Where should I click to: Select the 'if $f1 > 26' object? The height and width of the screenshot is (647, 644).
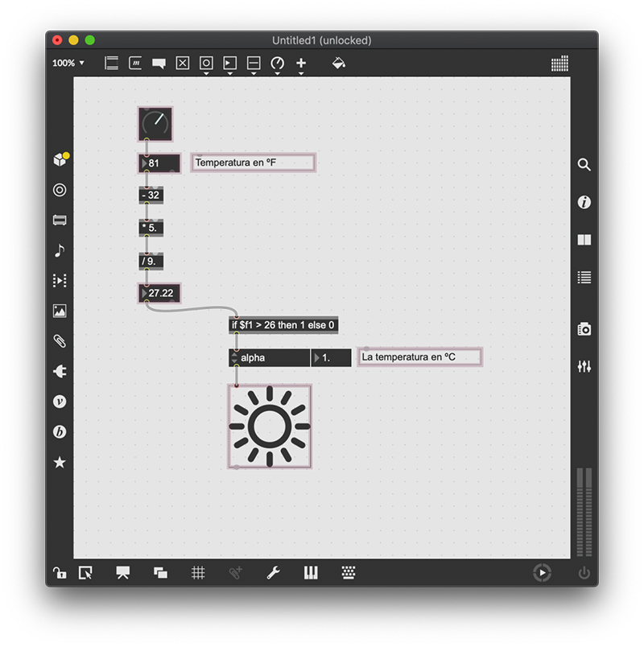point(283,325)
